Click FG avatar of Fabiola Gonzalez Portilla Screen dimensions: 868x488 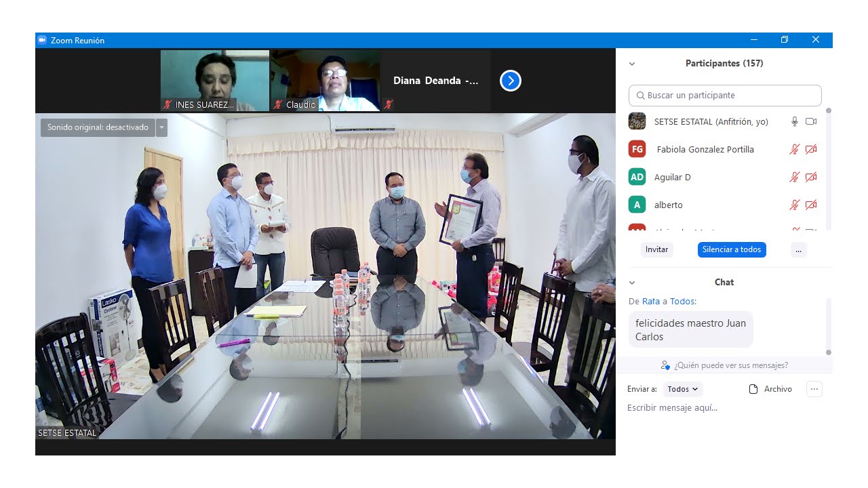tap(637, 149)
